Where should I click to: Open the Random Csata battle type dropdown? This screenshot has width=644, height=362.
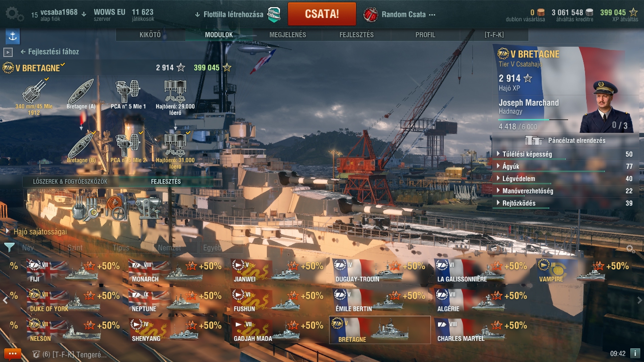coord(400,15)
